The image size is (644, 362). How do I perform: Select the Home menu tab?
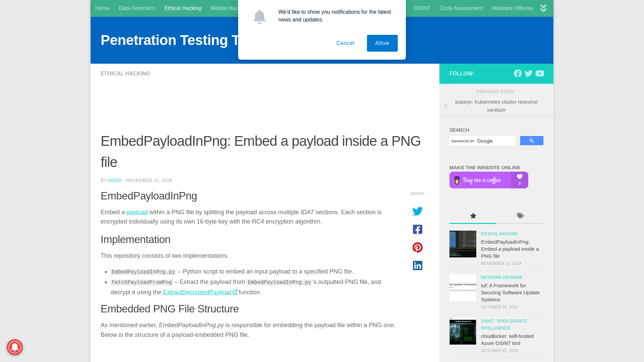pyautogui.click(x=102, y=8)
